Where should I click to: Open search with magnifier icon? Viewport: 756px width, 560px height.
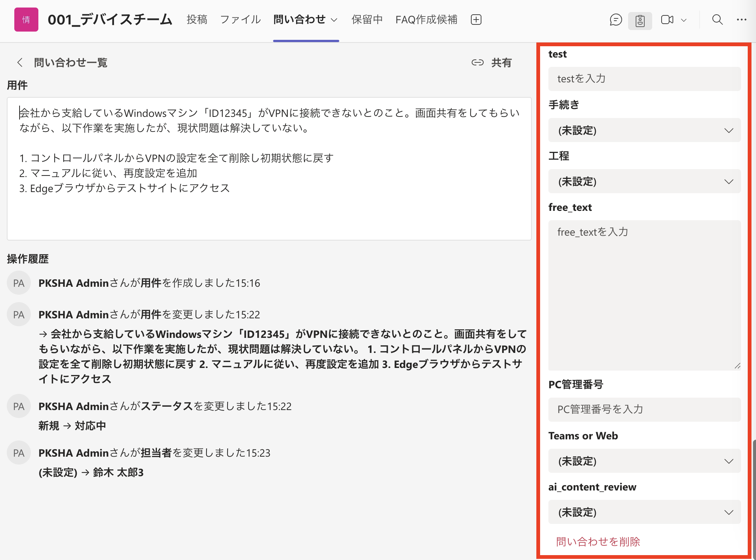[x=717, y=20]
